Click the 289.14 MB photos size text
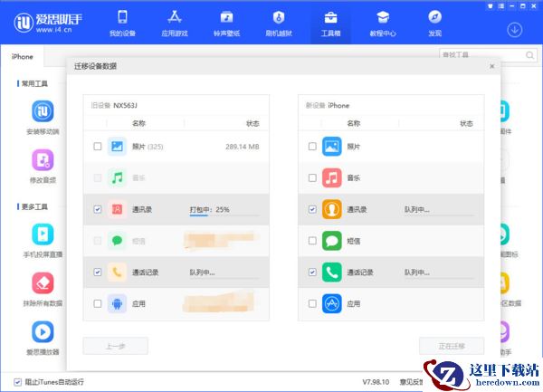543x392 pixels. 242,147
